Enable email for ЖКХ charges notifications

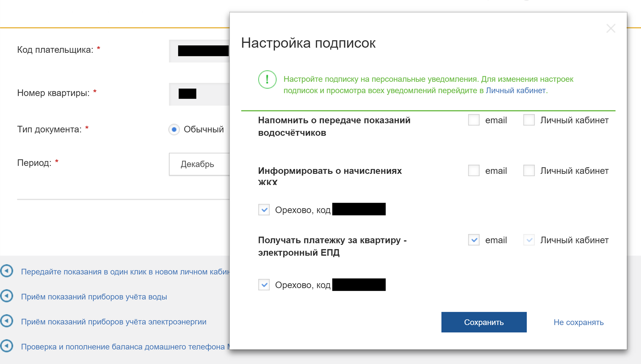click(474, 171)
